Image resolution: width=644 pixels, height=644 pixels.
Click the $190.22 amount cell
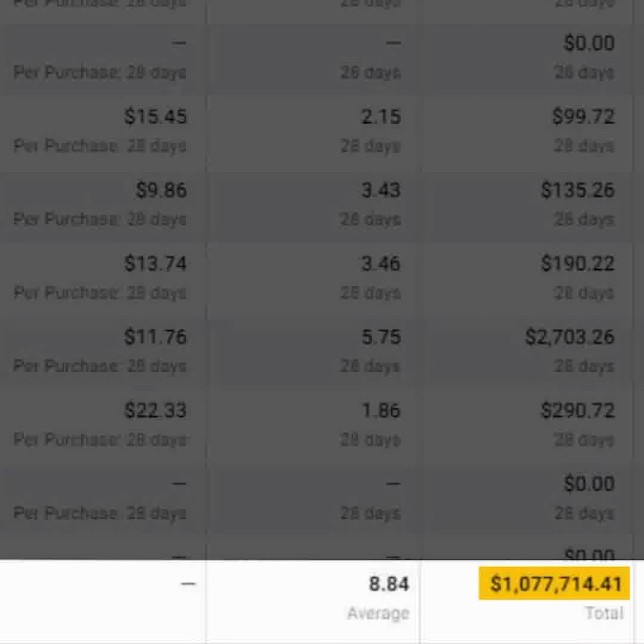click(x=577, y=264)
